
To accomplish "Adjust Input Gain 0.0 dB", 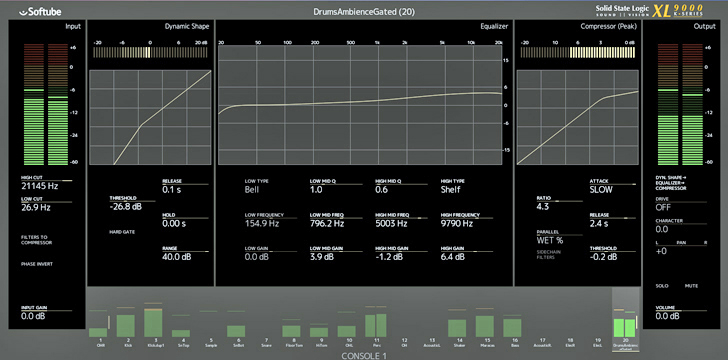I will (x=46, y=313).
